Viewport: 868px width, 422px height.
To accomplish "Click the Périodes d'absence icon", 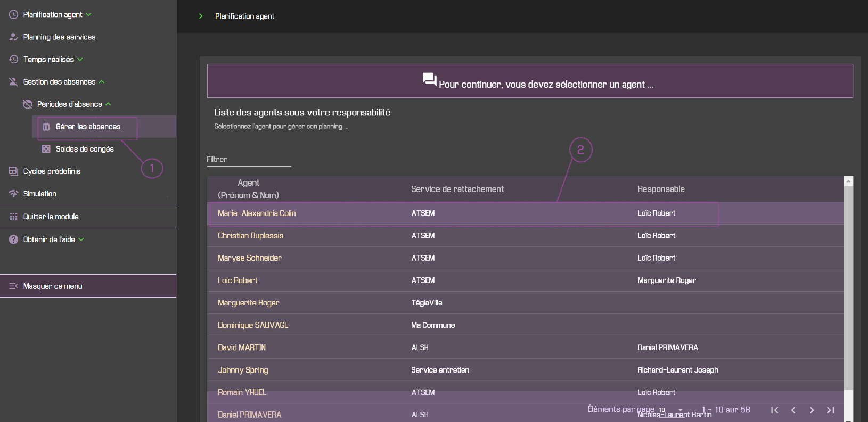I will (x=27, y=104).
